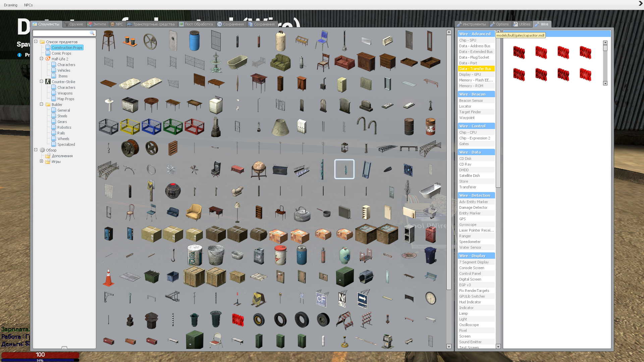Select the Water Sensor tool
644x362 pixels.
tap(476, 247)
